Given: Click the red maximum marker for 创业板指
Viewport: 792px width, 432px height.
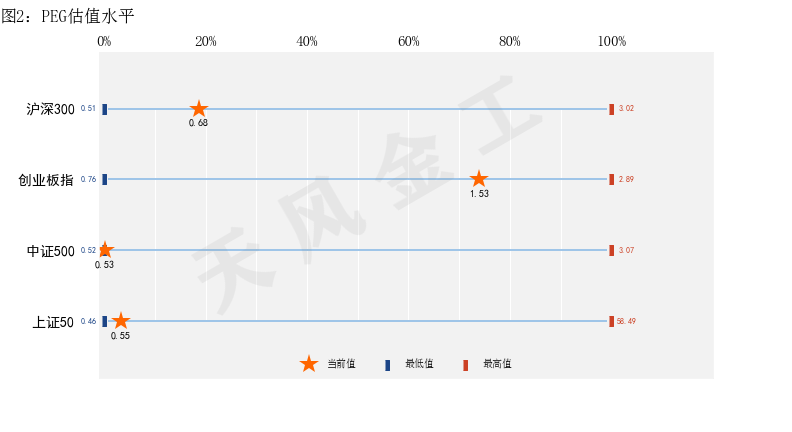Looking at the screenshot, I should click(x=611, y=179).
